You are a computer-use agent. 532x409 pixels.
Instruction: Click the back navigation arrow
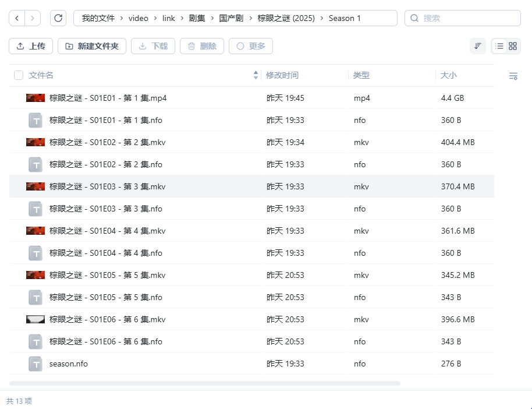(17, 18)
